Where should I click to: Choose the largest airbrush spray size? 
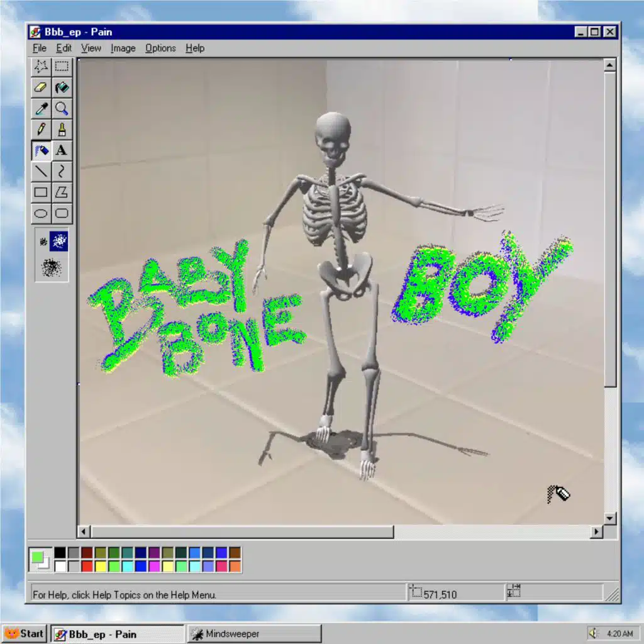(x=51, y=268)
